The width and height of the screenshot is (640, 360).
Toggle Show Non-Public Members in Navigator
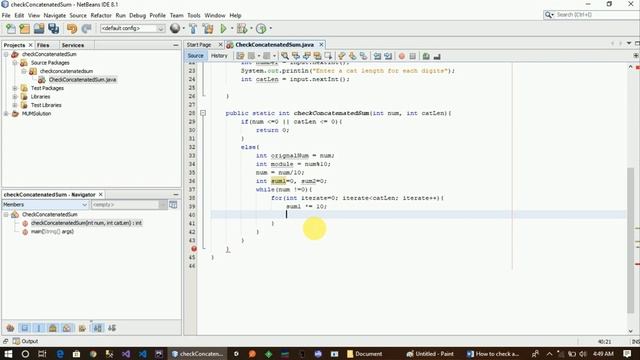53,328
